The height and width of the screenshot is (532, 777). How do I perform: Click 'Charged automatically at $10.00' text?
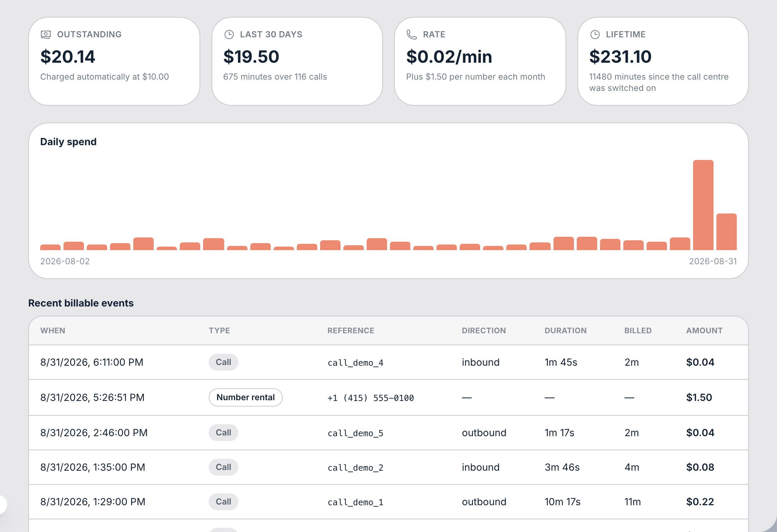(x=105, y=77)
